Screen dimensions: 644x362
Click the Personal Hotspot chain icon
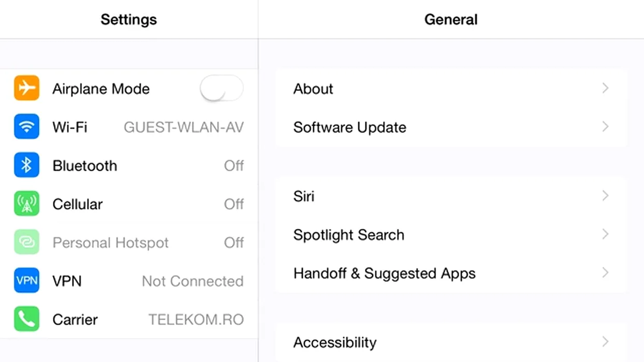(x=26, y=243)
